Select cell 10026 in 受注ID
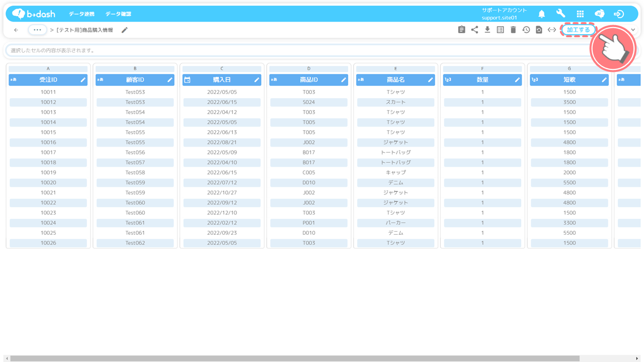The image size is (644, 362). (x=48, y=243)
